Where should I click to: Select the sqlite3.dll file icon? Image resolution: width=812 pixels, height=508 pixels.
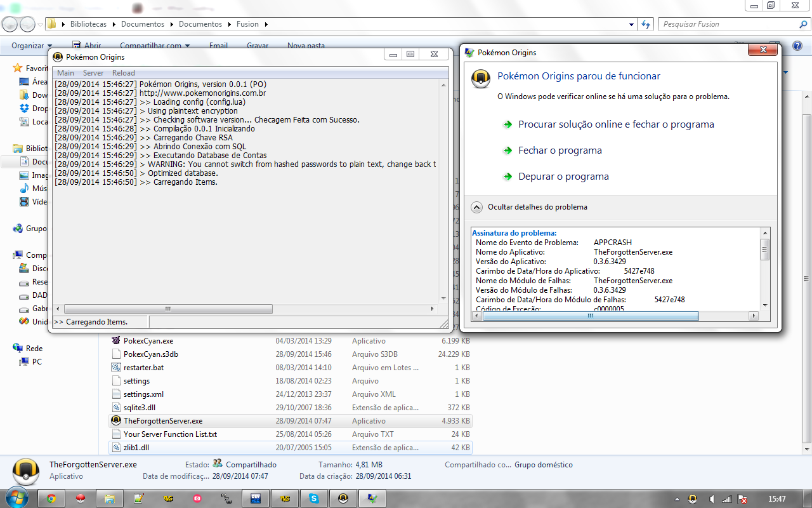116,408
